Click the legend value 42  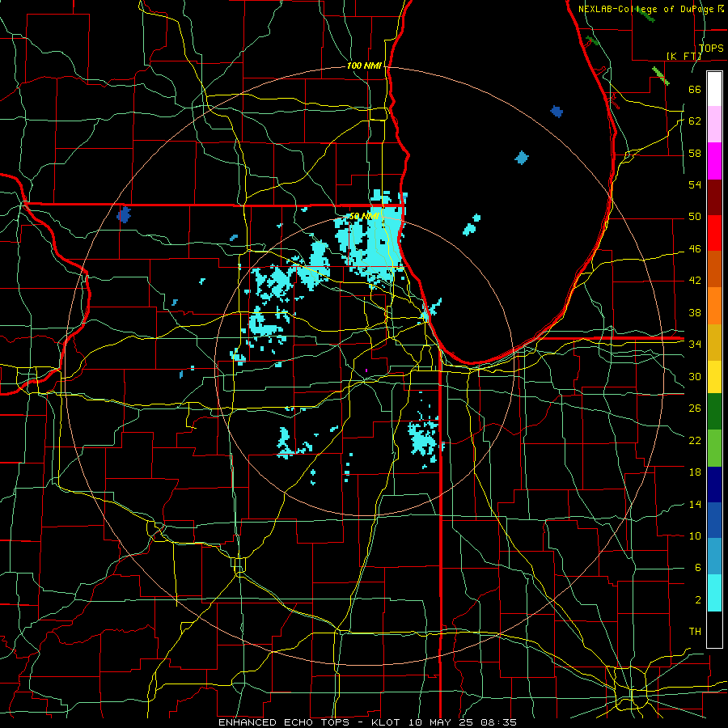[695, 281]
